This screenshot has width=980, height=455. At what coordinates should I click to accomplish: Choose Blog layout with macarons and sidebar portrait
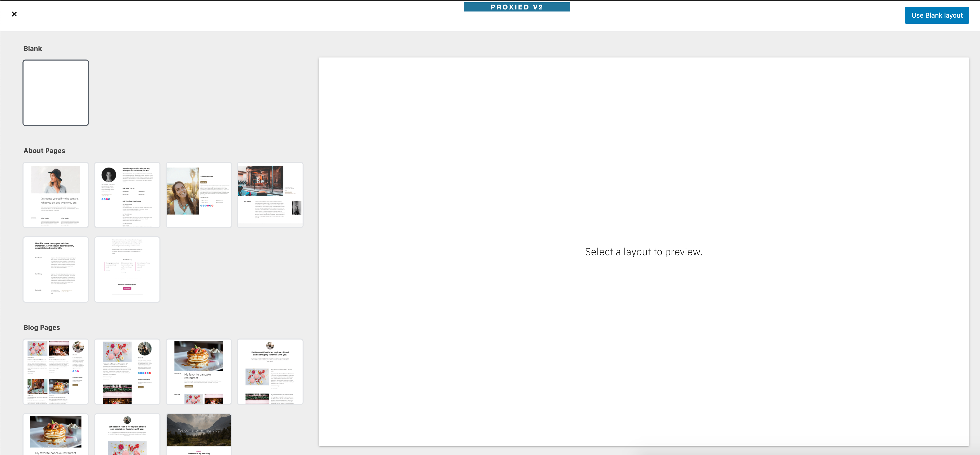[x=127, y=371]
